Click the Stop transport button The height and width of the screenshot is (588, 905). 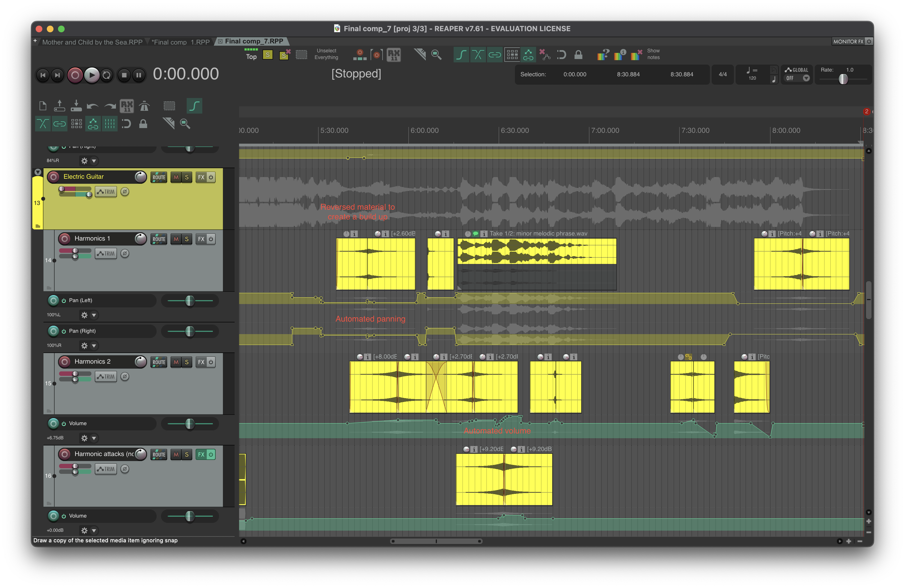coord(124,75)
